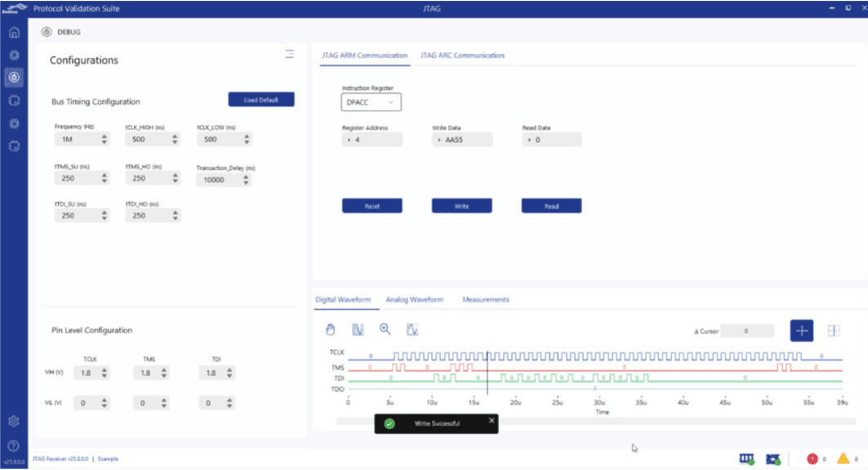Select the hand pan tool above the waveform

(331, 329)
